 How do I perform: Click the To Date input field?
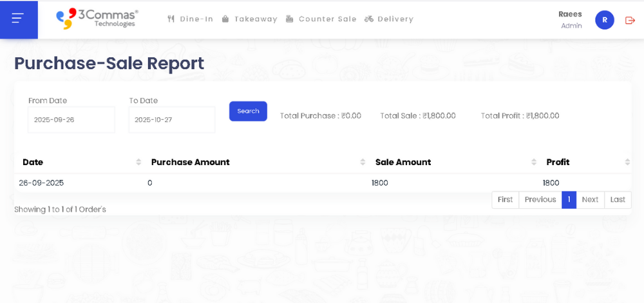tap(172, 120)
